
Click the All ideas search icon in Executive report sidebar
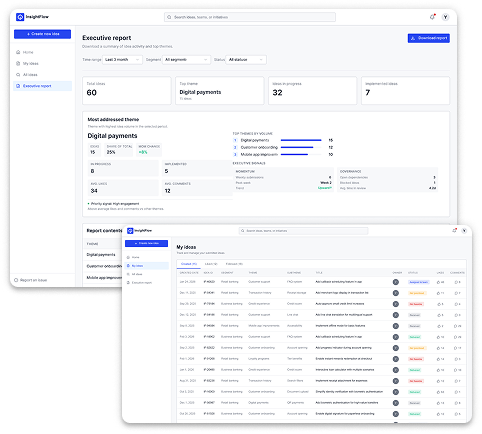(18, 75)
